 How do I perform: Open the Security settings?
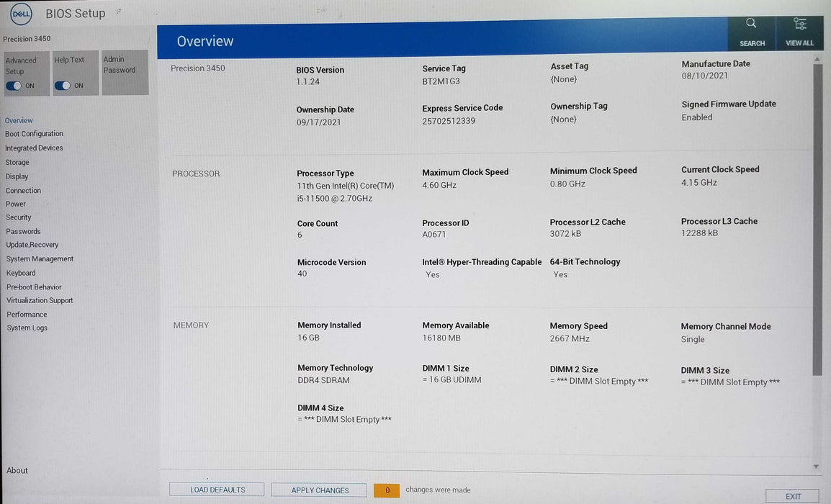click(19, 217)
